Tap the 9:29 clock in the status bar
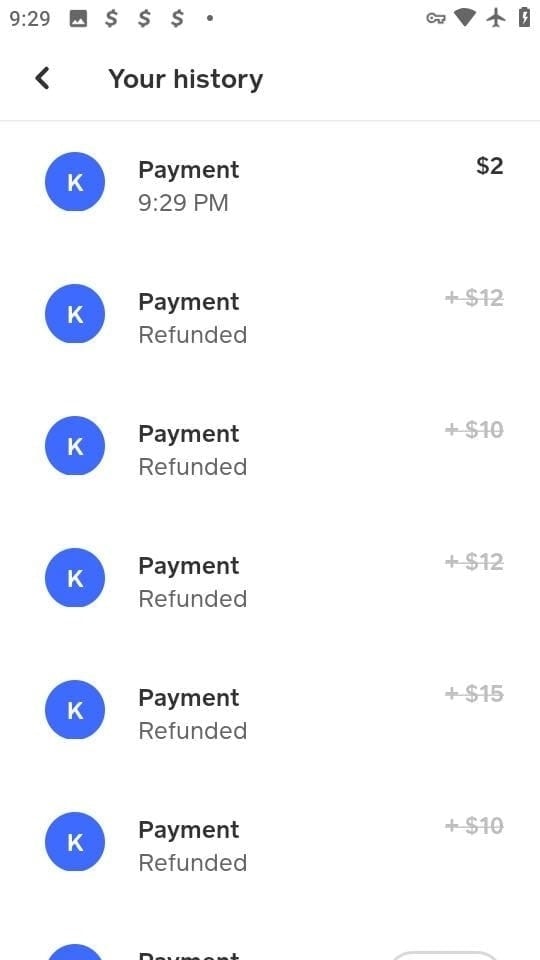The image size is (540, 960). (x=30, y=18)
